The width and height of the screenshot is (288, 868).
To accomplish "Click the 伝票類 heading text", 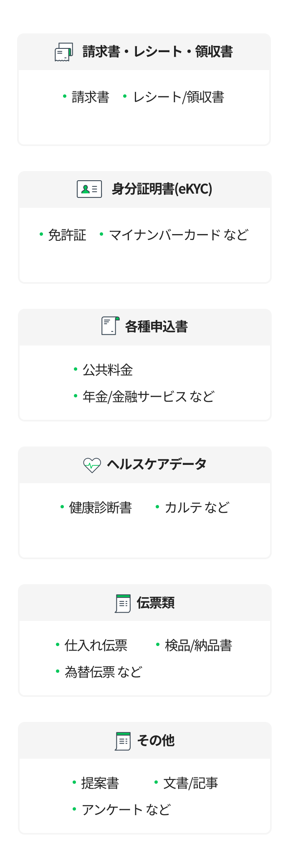I will [x=156, y=603].
